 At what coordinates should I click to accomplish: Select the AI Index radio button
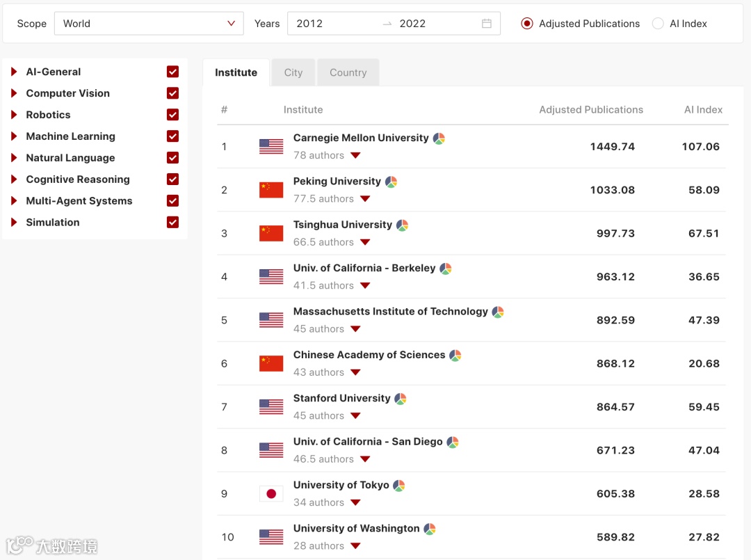point(658,24)
